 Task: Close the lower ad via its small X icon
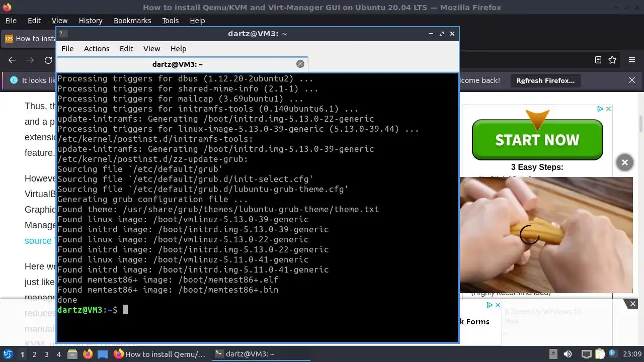[x=498, y=305]
